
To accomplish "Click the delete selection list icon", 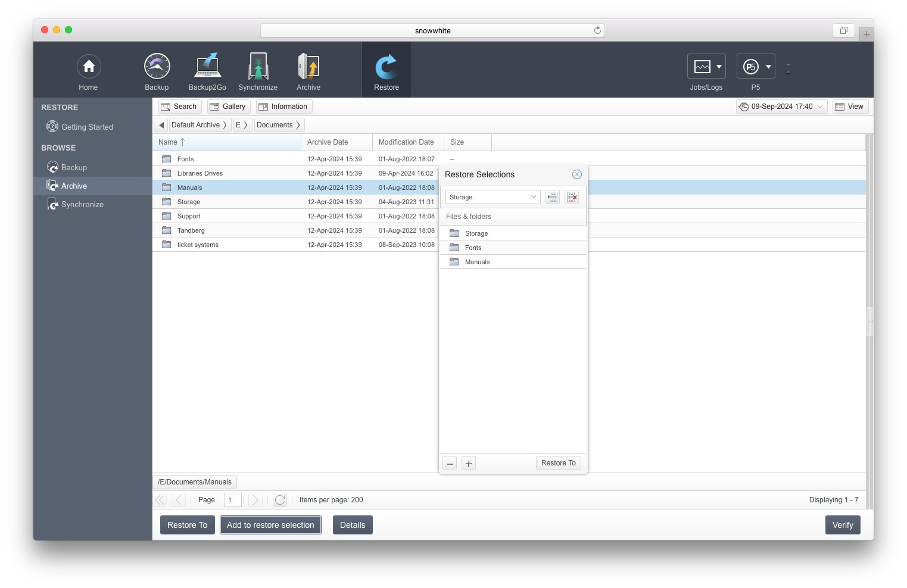I will pyautogui.click(x=572, y=197).
